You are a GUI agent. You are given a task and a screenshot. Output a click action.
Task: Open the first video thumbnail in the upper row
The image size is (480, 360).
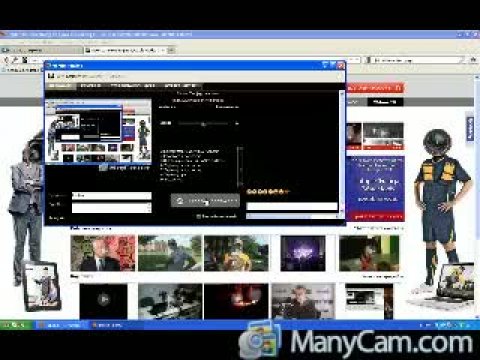(103, 253)
